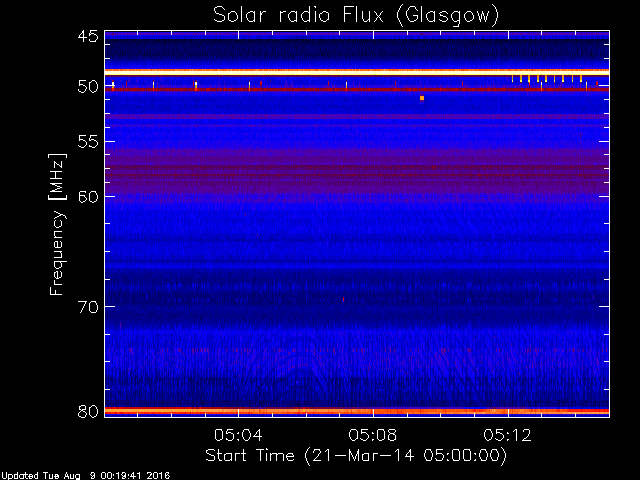Click the 05:04 time tick label
640x480 pixels.
[x=238, y=435]
